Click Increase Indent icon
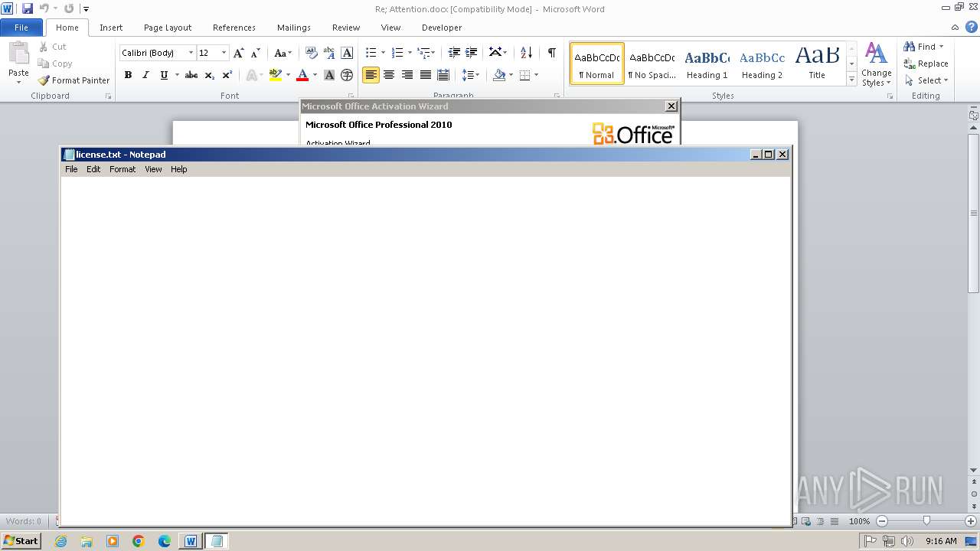 [x=472, y=53]
